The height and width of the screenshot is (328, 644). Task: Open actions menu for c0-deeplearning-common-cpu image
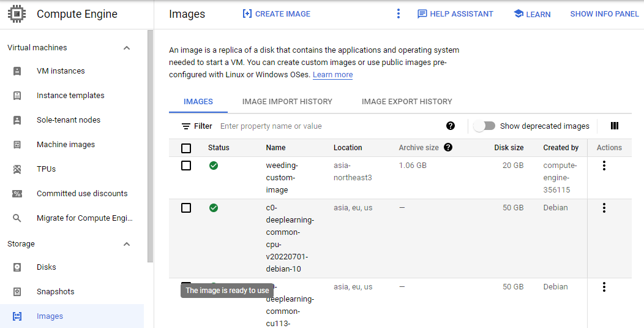(604, 208)
